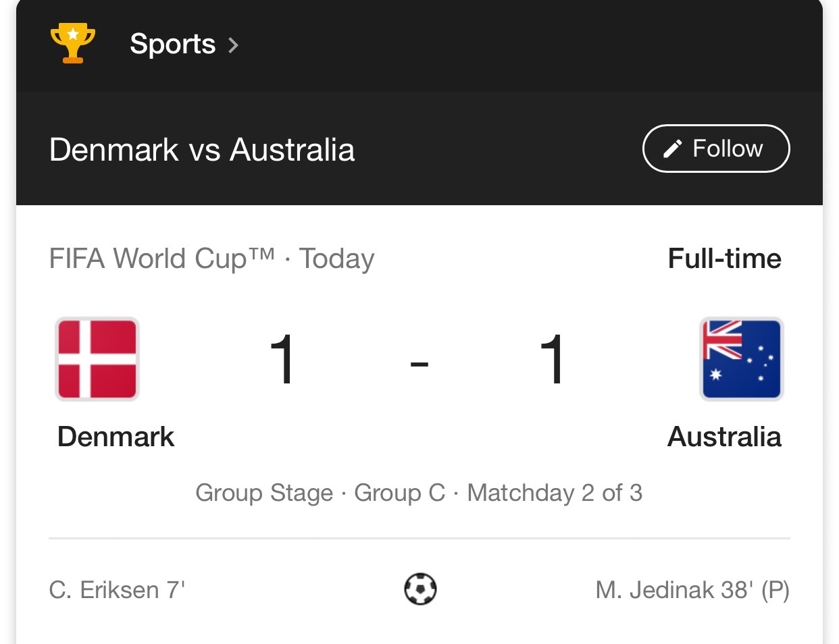Click Denmark's score of 1
The width and height of the screenshot is (839, 644).
coord(281,360)
